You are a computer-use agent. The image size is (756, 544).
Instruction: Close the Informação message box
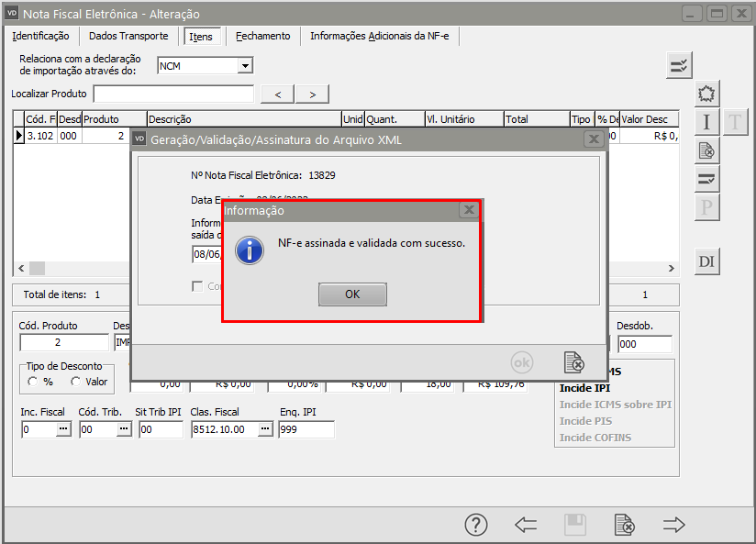[469, 210]
